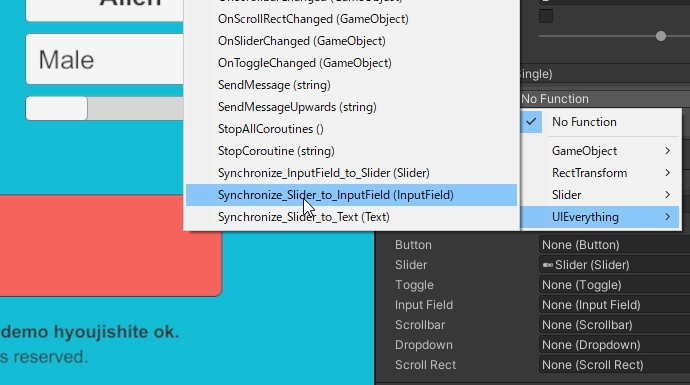Click the Male dropdown in game view
This screenshot has width=690, height=385.
105,59
